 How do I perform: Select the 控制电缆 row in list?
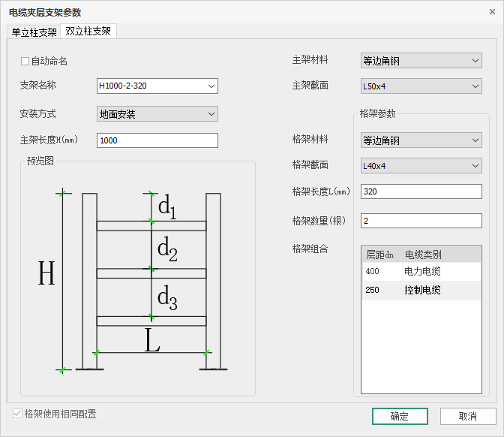[421, 290]
